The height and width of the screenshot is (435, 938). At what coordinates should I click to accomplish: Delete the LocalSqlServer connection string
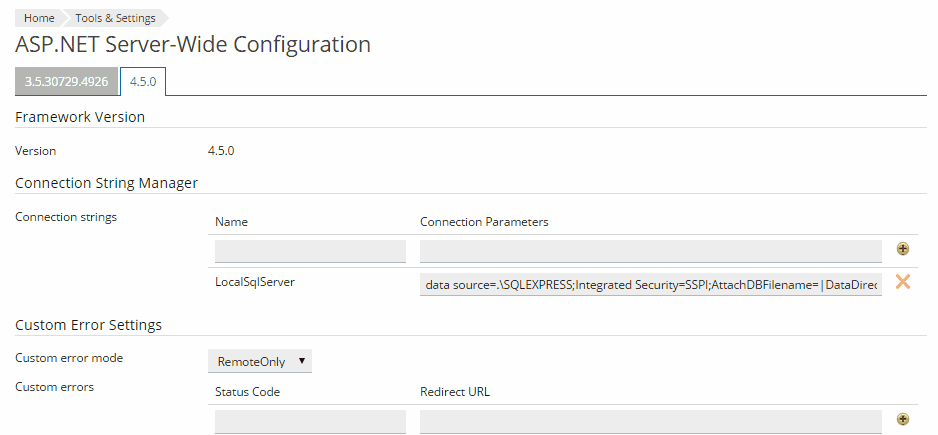pyautogui.click(x=902, y=282)
